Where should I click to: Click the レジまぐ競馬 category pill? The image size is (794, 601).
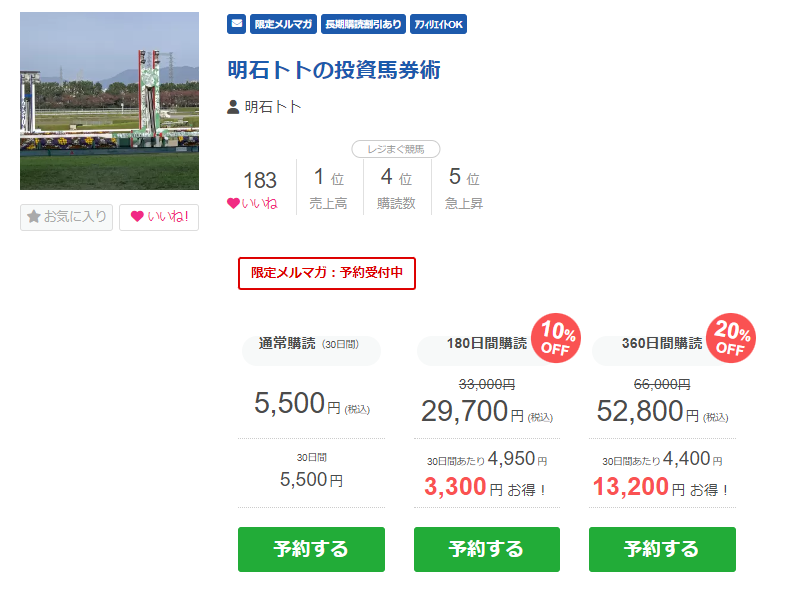pos(396,149)
